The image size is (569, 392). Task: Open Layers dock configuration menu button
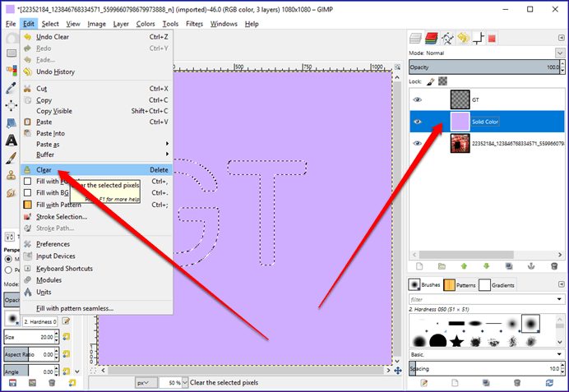pyautogui.click(x=561, y=38)
